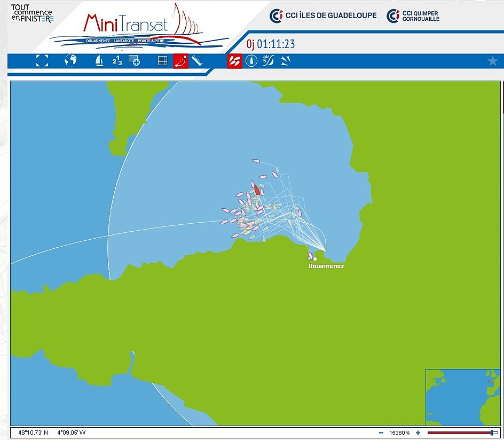
Task: Click the fullscreen arrows icon
Action: click(x=42, y=61)
